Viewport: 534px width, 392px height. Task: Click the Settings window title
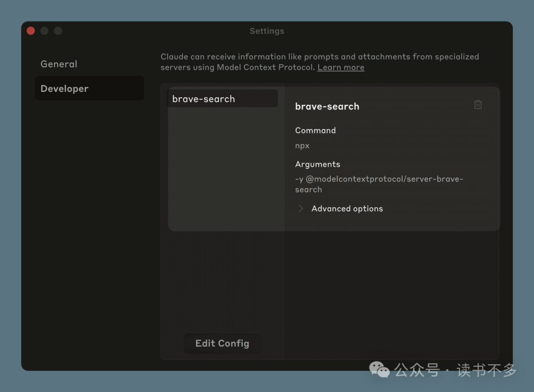click(267, 31)
